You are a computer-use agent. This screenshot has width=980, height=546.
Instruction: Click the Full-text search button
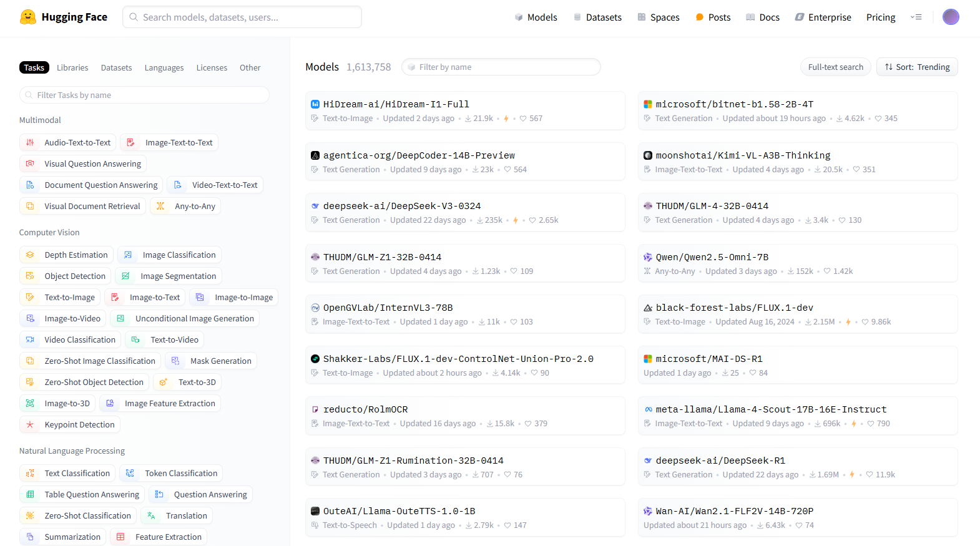tap(835, 67)
